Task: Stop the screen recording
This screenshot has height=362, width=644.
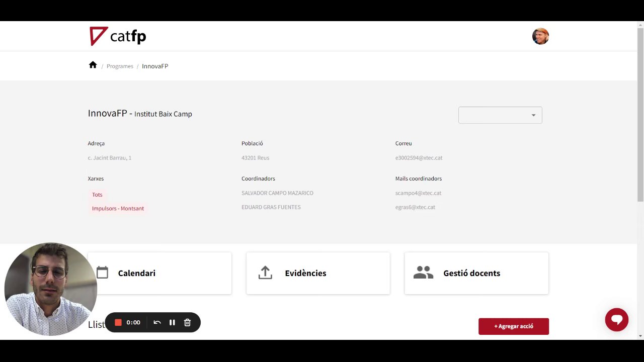Action: pyautogui.click(x=118, y=322)
